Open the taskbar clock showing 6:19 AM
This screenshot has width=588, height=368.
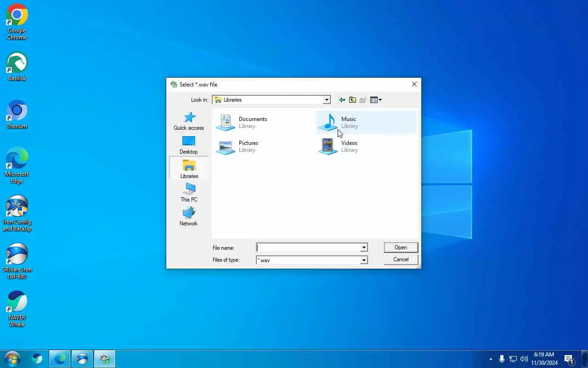[x=544, y=359]
